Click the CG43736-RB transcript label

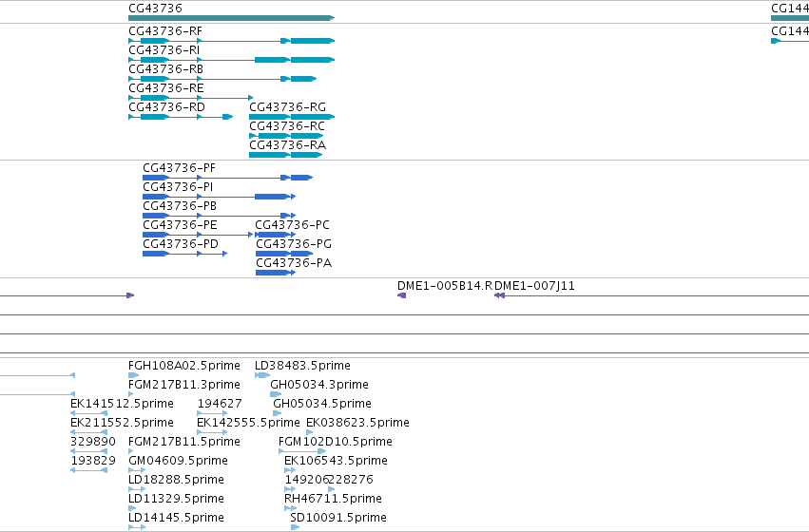[165, 69]
